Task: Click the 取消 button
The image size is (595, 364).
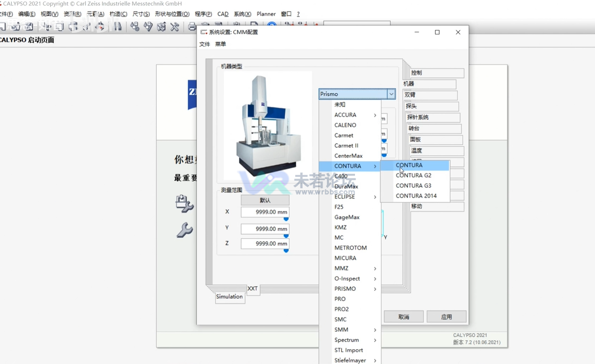Action: click(404, 317)
